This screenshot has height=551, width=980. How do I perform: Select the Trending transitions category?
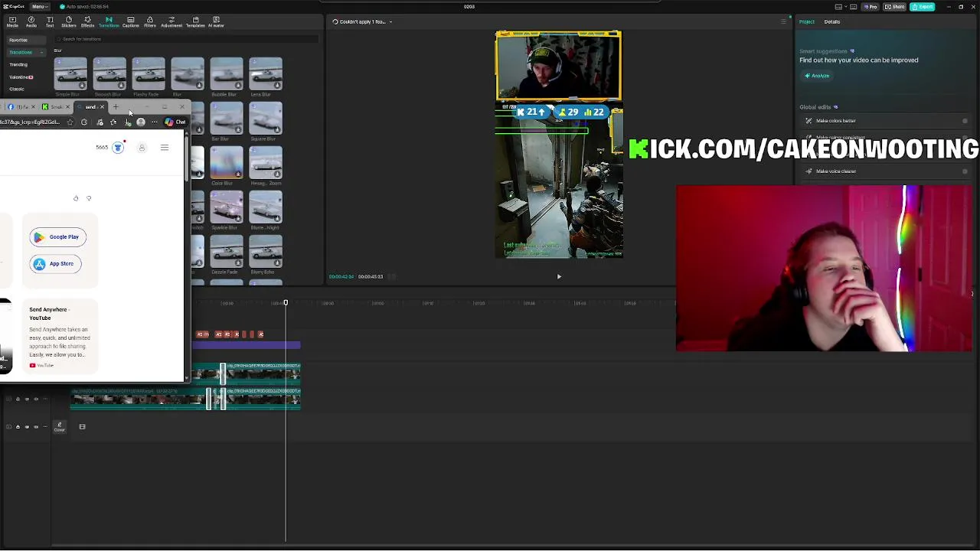point(18,64)
